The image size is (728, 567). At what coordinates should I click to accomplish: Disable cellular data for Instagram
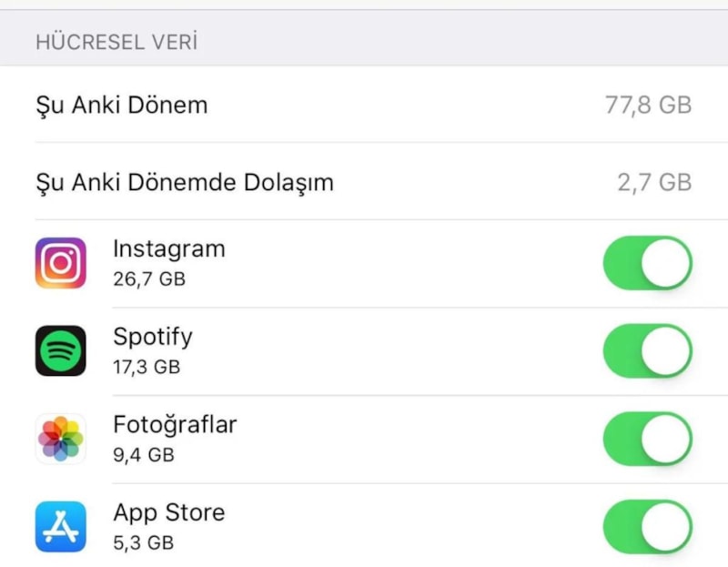[x=647, y=263]
